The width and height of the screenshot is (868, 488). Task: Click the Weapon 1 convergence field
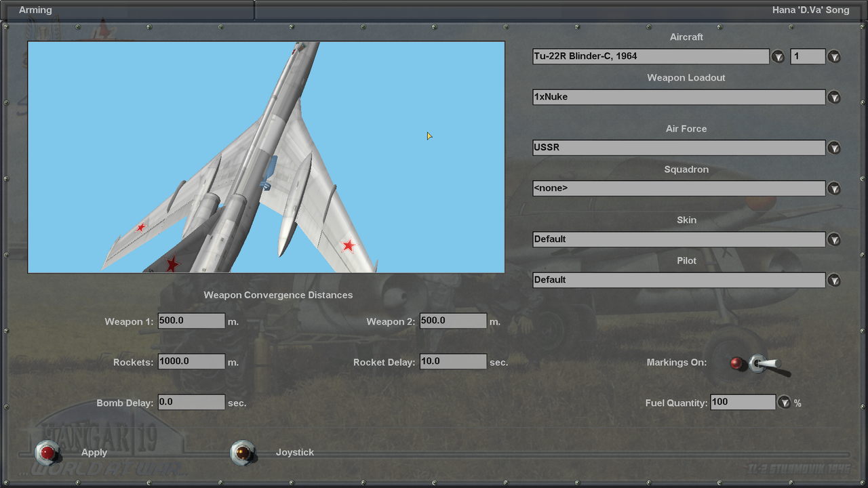pos(191,321)
